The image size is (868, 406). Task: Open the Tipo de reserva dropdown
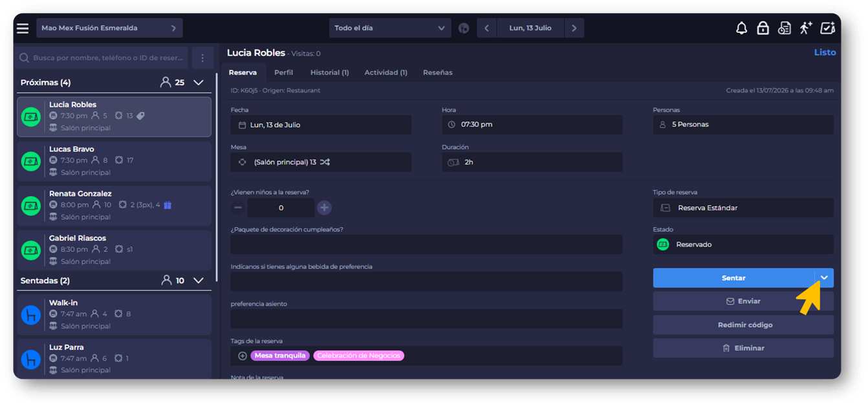click(x=743, y=208)
